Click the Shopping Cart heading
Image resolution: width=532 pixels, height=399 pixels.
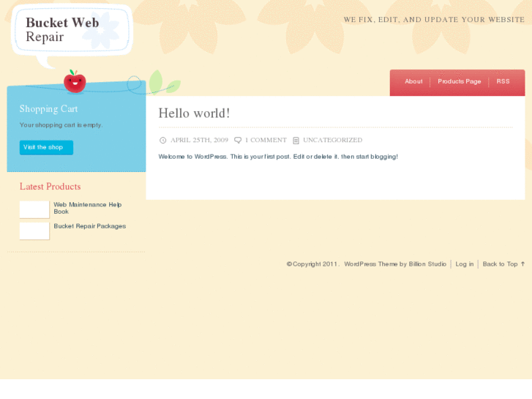click(48, 109)
